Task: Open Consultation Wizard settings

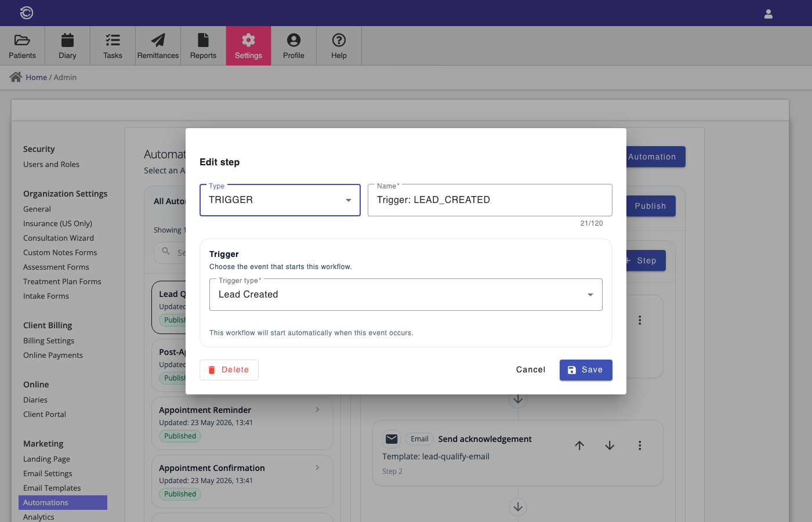Action: click(59, 238)
